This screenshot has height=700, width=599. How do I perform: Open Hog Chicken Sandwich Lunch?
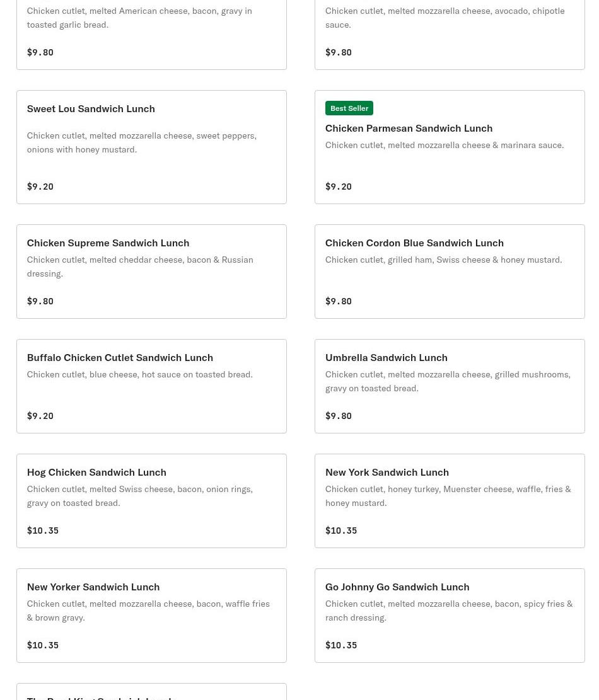[x=151, y=501]
